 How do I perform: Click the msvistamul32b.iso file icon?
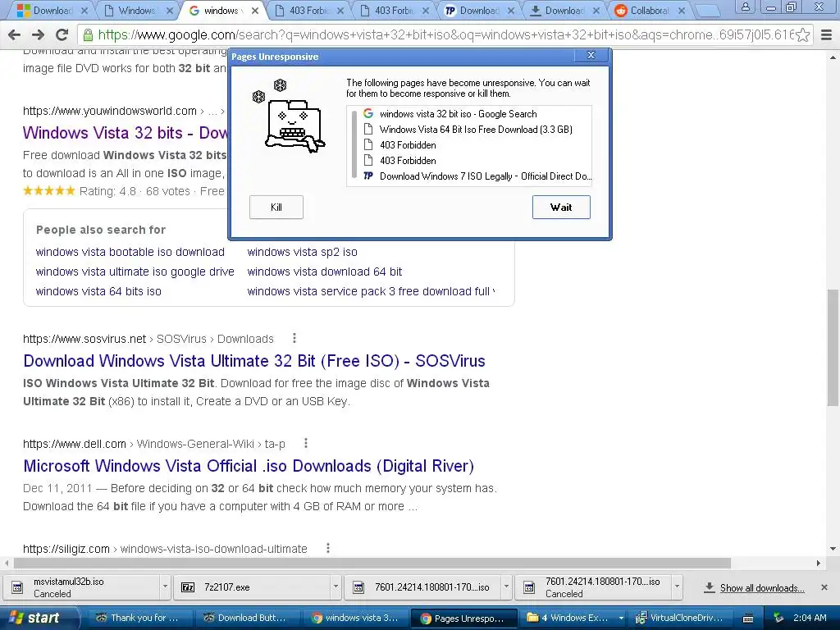[x=17, y=587]
